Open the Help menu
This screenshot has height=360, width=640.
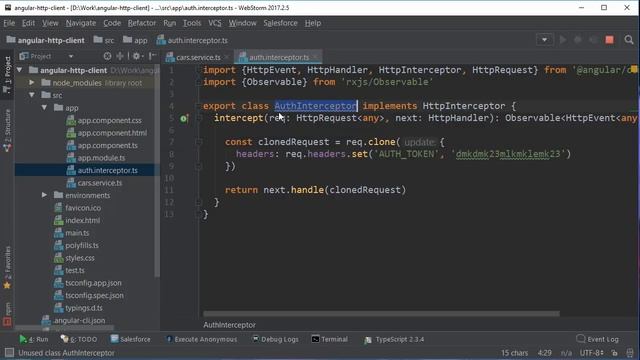pyautogui.click(x=313, y=23)
